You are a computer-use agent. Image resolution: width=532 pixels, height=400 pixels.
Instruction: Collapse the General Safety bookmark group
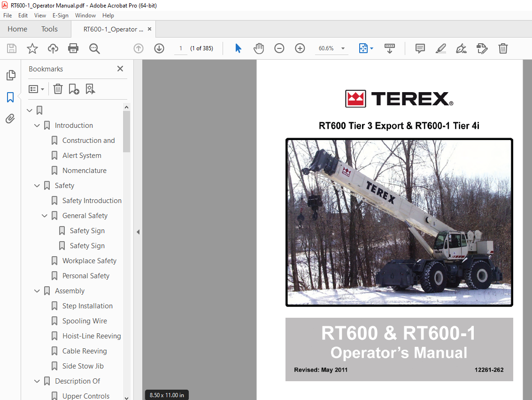45,216
